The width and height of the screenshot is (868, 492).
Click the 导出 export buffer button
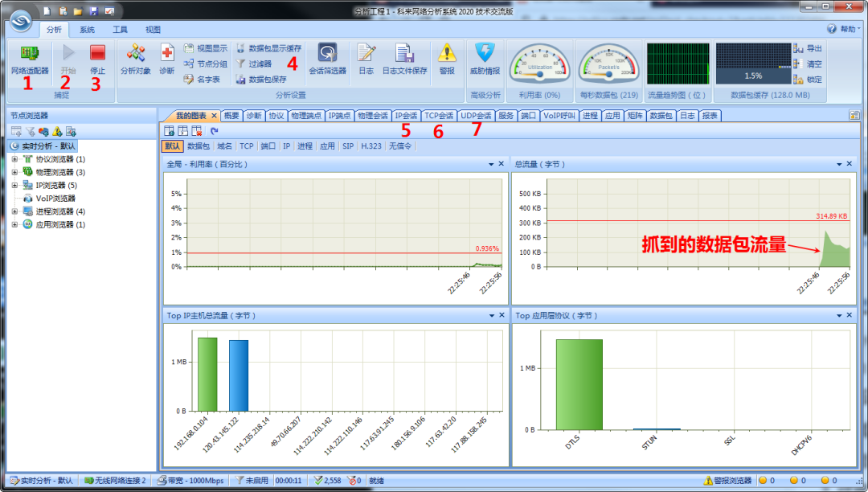pos(809,49)
